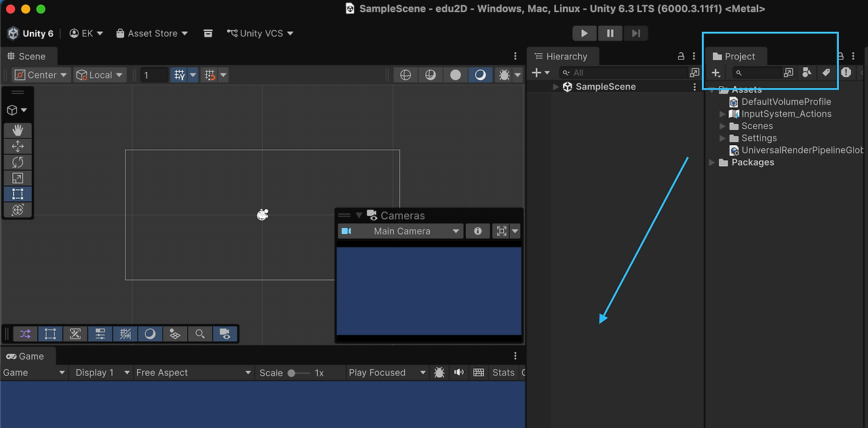Click the frame view icon in Cameras overlay

tap(501, 231)
